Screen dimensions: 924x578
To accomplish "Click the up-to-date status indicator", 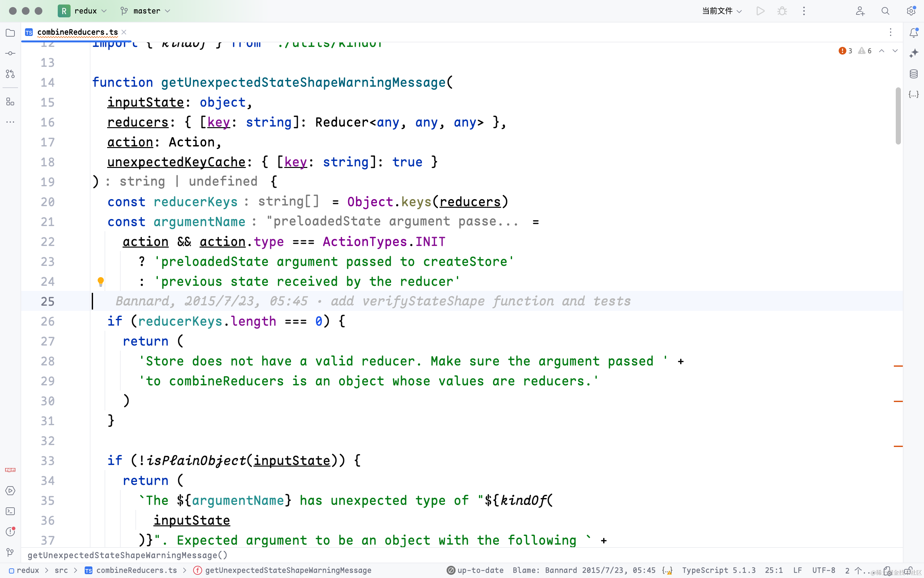I will 475,570.
